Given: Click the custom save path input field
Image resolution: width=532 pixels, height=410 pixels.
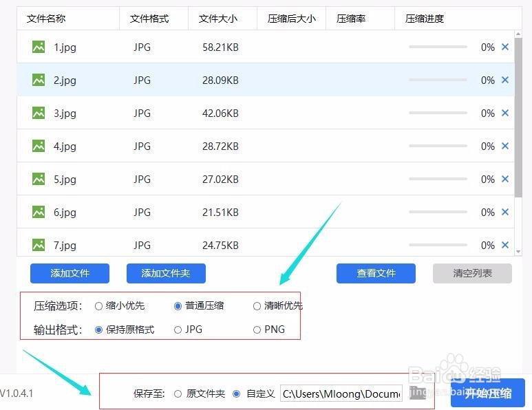Looking at the screenshot, I should point(341,393).
